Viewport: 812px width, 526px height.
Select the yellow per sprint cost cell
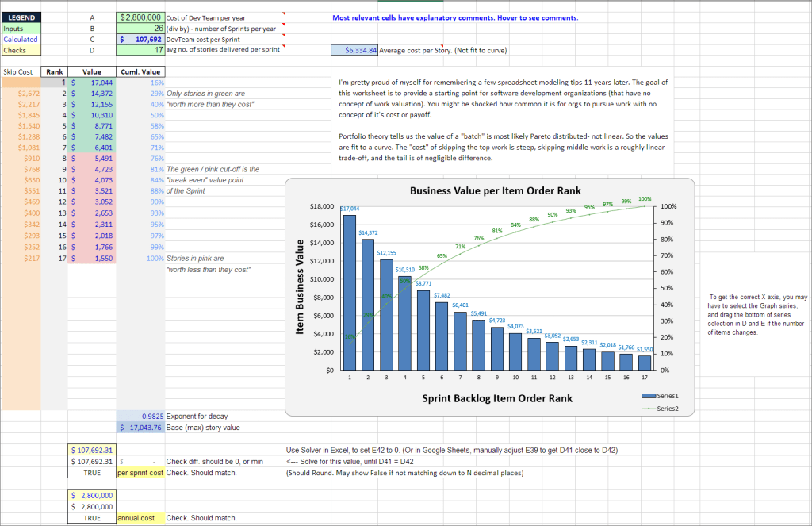[140, 473]
